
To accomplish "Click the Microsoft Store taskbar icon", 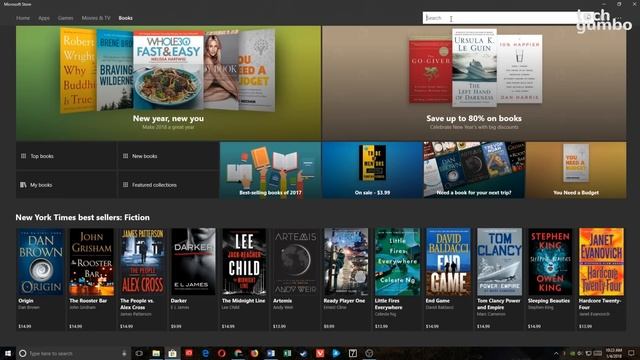I will click(172, 353).
